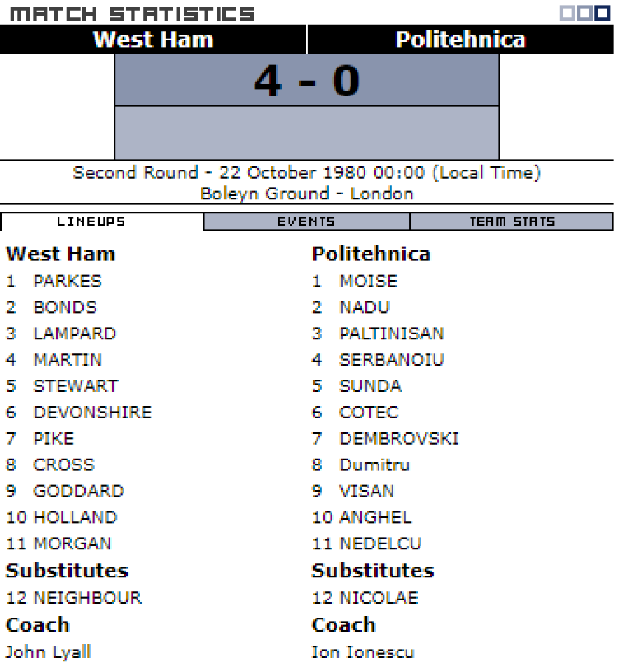Select goalkeeper MOISE in Politehnica lineup
This screenshot has width=619, height=672.
368,281
